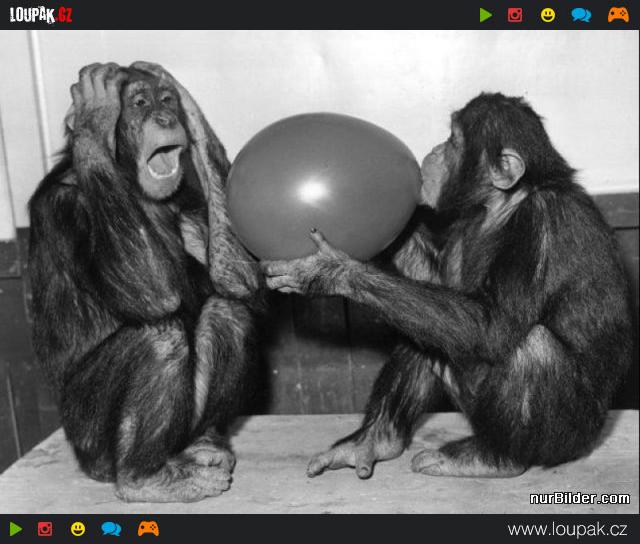
Task: Open blue chat bubbles icon in bottom bar
Action: pos(111,529)
